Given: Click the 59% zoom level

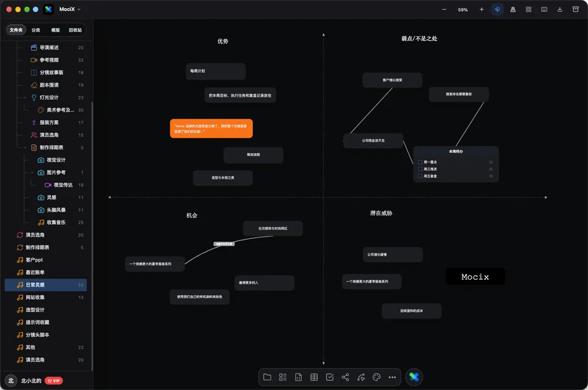Looking at the screenshot, I should [463, 10].
